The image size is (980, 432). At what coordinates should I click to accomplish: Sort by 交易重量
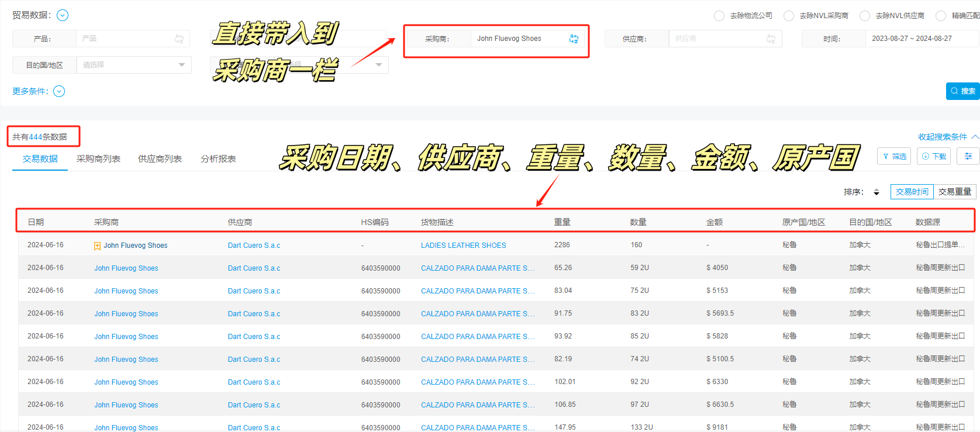click(955, 192)
